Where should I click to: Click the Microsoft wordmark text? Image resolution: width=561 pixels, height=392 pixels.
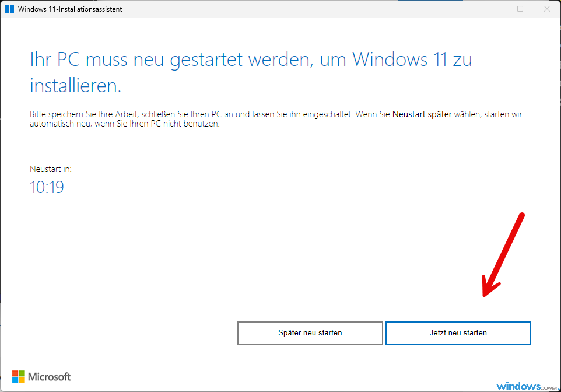(x=50, y=377)
